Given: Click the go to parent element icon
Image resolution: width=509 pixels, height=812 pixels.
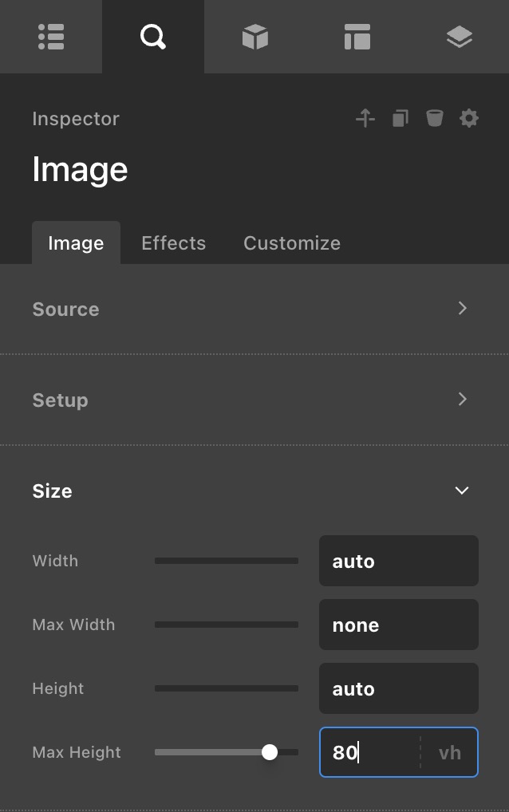Looking at the screenshot, I should point(365,119).
